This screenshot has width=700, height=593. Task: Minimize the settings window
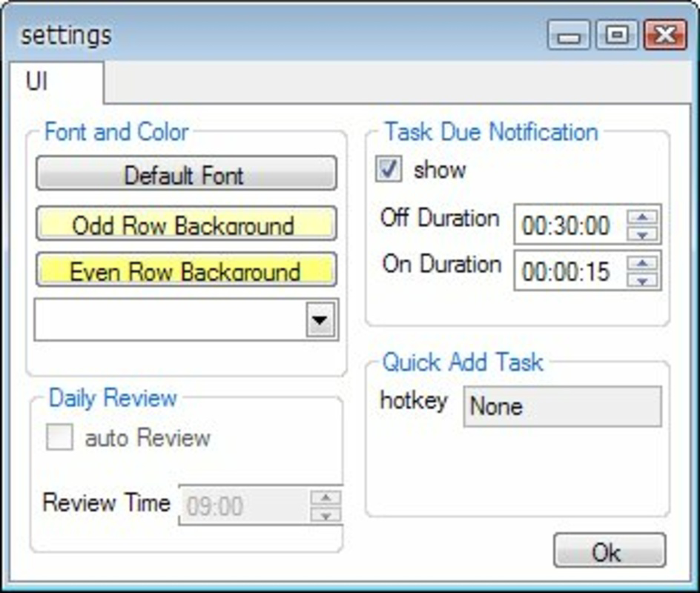(x=568, y=35)
